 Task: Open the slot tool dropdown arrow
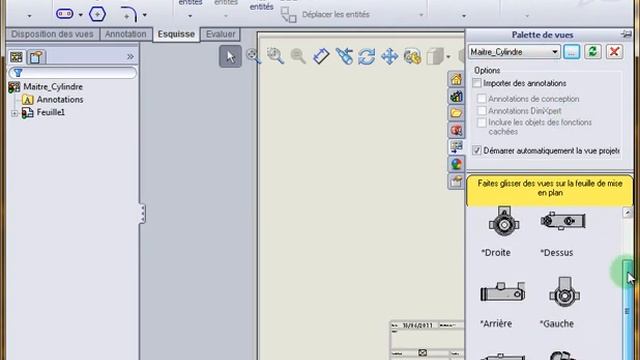pyautogui.click(x=80, y=15)
